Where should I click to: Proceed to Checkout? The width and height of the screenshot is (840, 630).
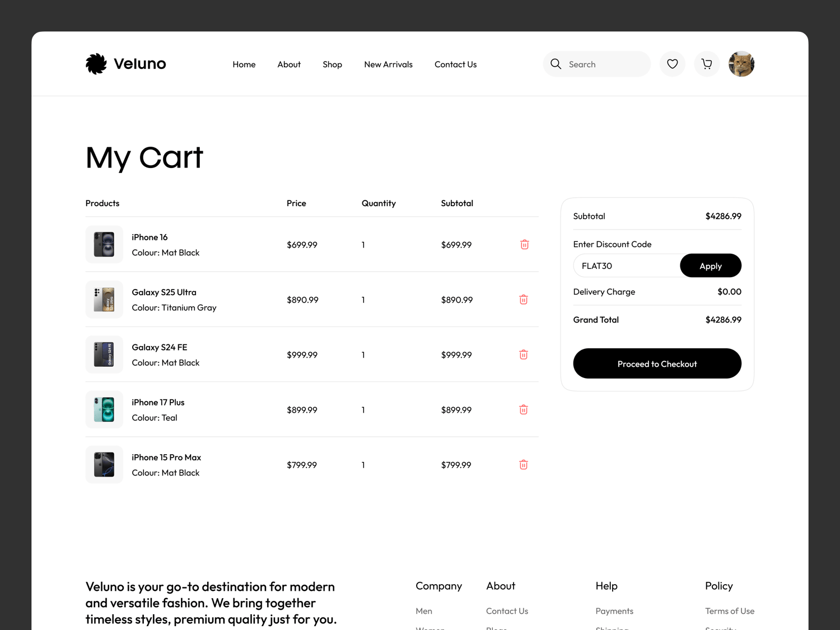point(657,363)
